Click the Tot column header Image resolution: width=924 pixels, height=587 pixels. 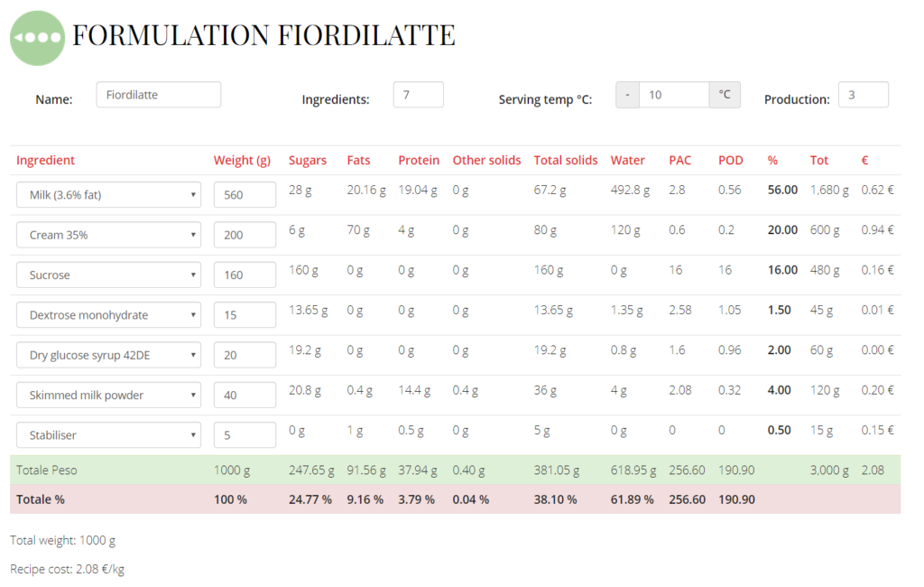point(819,161)
